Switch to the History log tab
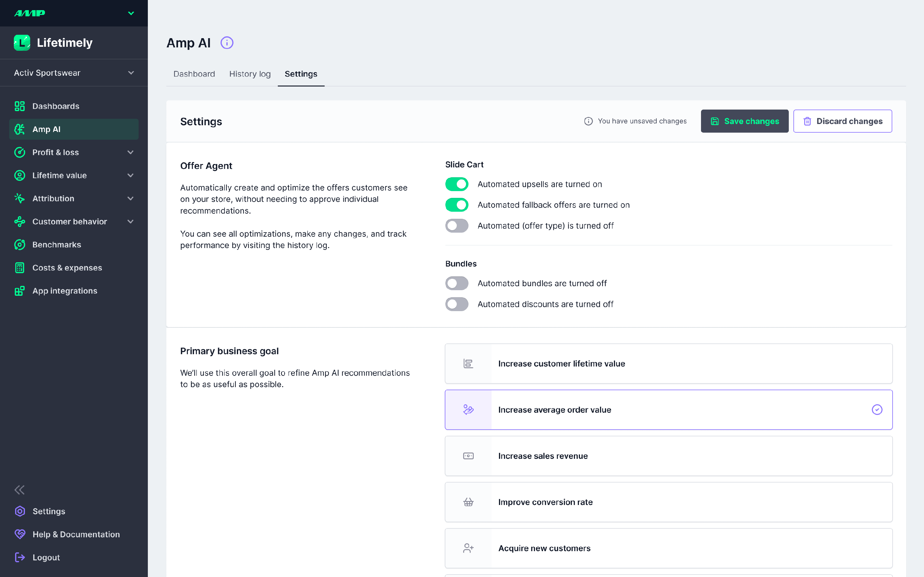This screenshot has height=577, width=924. click(250, 74)
